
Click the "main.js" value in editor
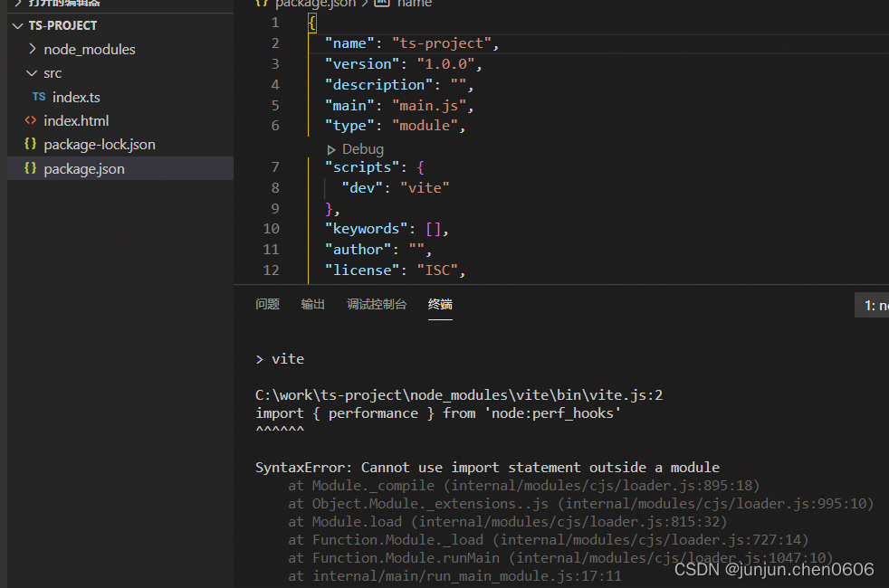[x=429, y=105]
